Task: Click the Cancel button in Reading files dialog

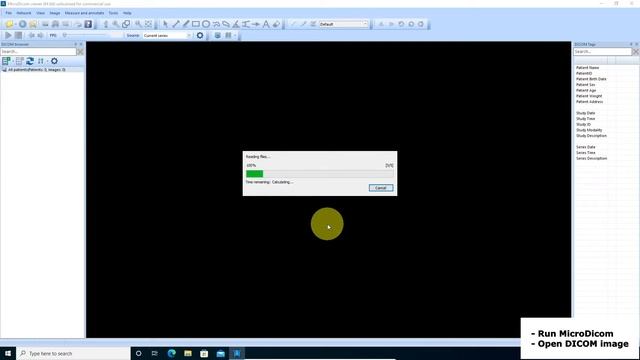Action: click(x=381, y=188)
